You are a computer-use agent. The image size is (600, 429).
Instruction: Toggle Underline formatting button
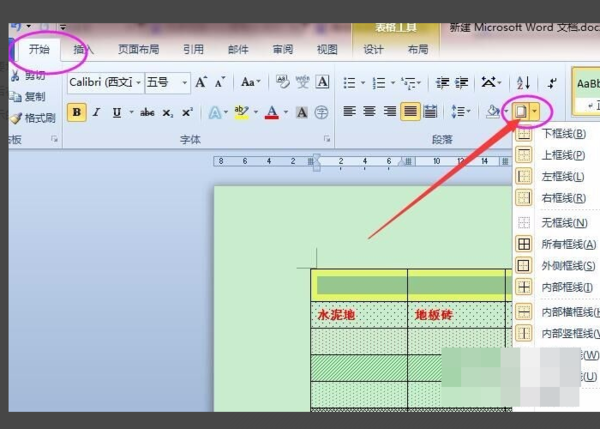[117, 112]
